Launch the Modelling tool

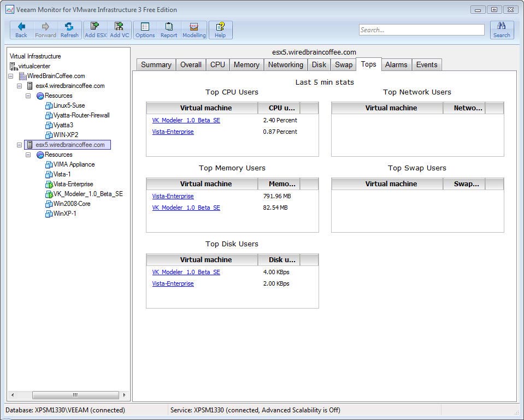pyautogui.click(x=194, y=30)
